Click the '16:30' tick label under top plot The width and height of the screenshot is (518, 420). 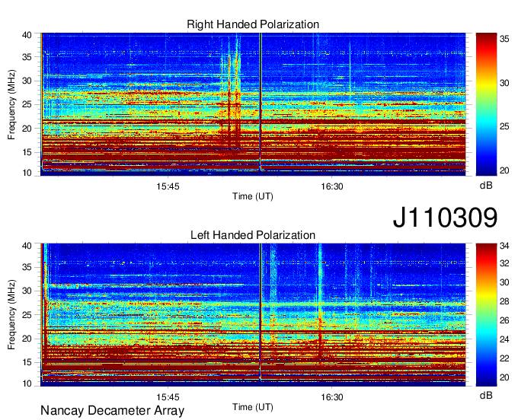[x=332, y=186]
